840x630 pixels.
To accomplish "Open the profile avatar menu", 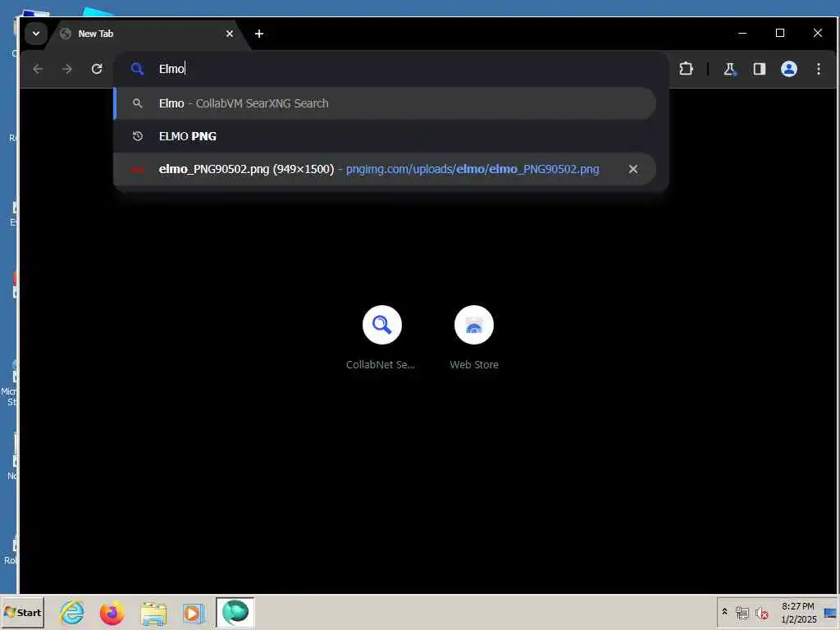I will click(789, 69).
